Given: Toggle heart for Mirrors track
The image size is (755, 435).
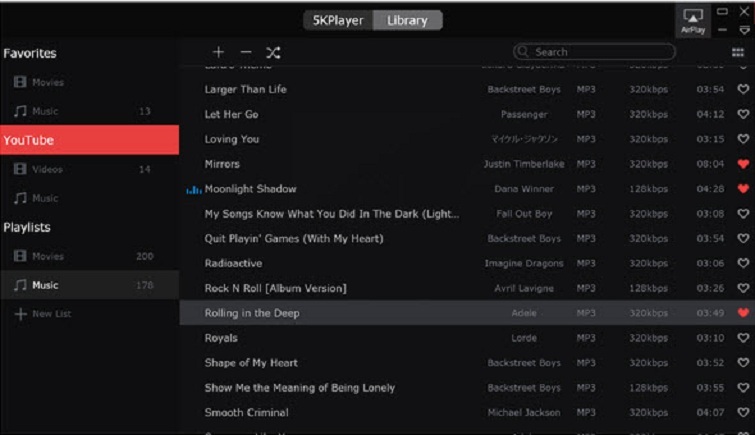Looking at the screenshot, I should pyautogui.click(x=742, y=164).
